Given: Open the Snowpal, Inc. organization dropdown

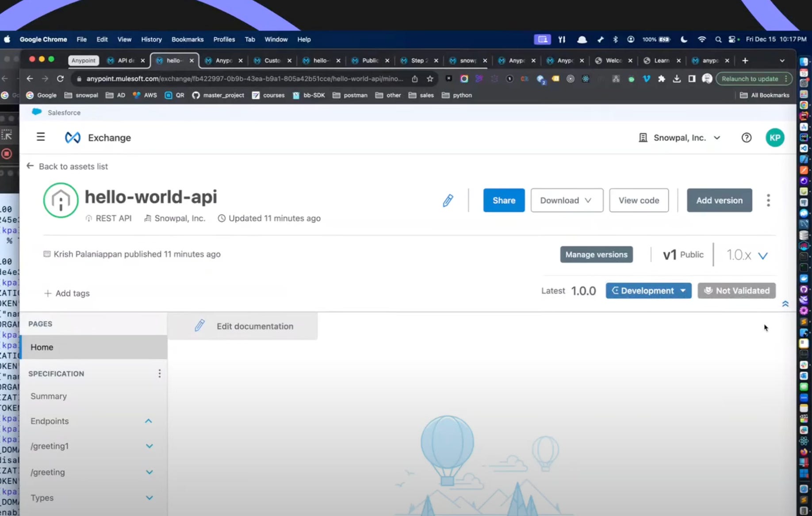Looking at the screenshot, I should coord(679,138).
